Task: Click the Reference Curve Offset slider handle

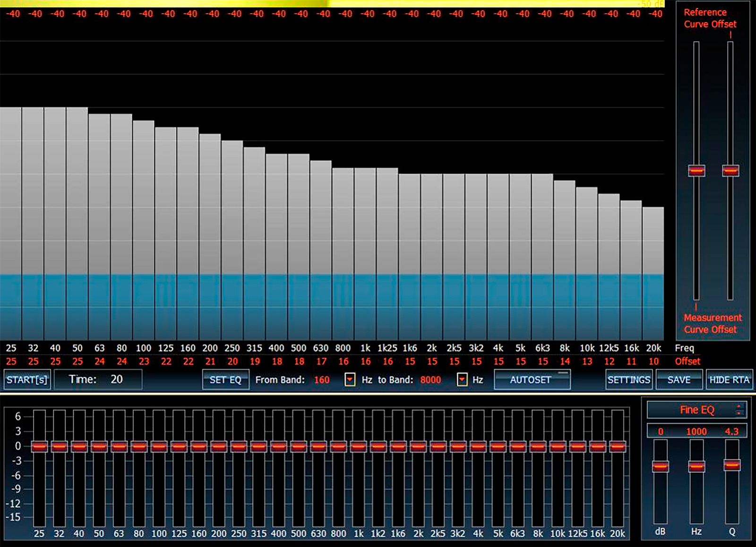Action: coord(730,171)
